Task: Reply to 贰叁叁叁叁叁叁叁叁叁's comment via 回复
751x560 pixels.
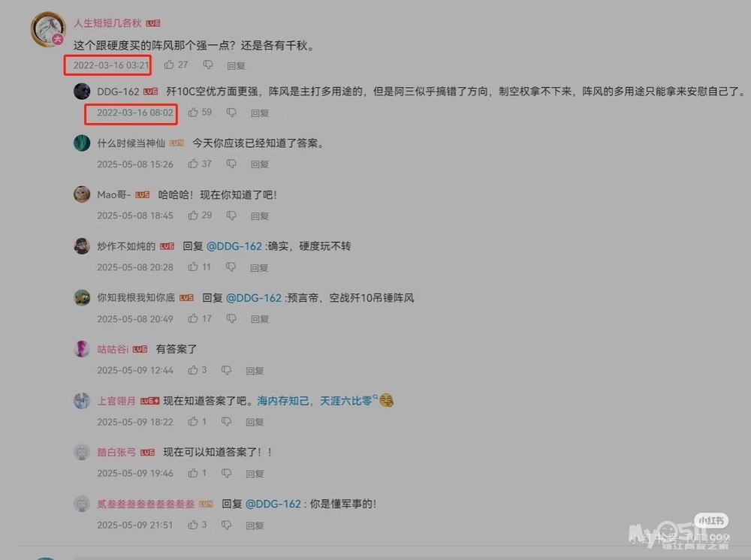Action: [x=255, y=525]
